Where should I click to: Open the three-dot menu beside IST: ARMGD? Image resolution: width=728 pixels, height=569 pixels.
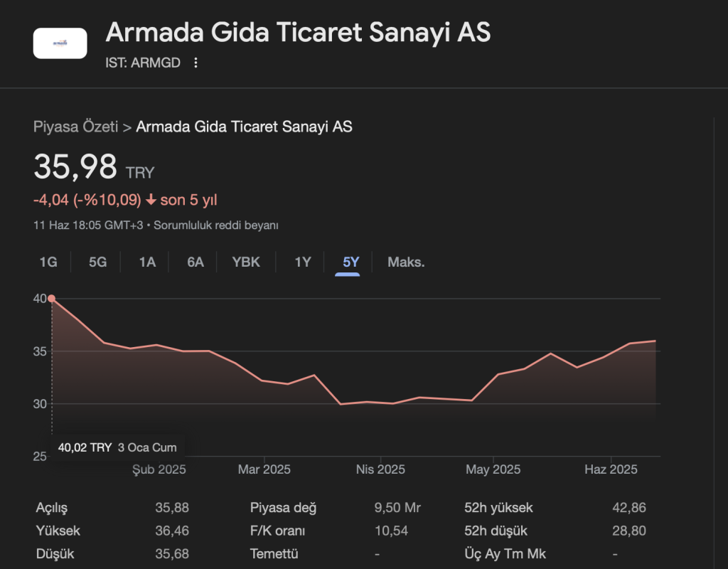point(196,63)
